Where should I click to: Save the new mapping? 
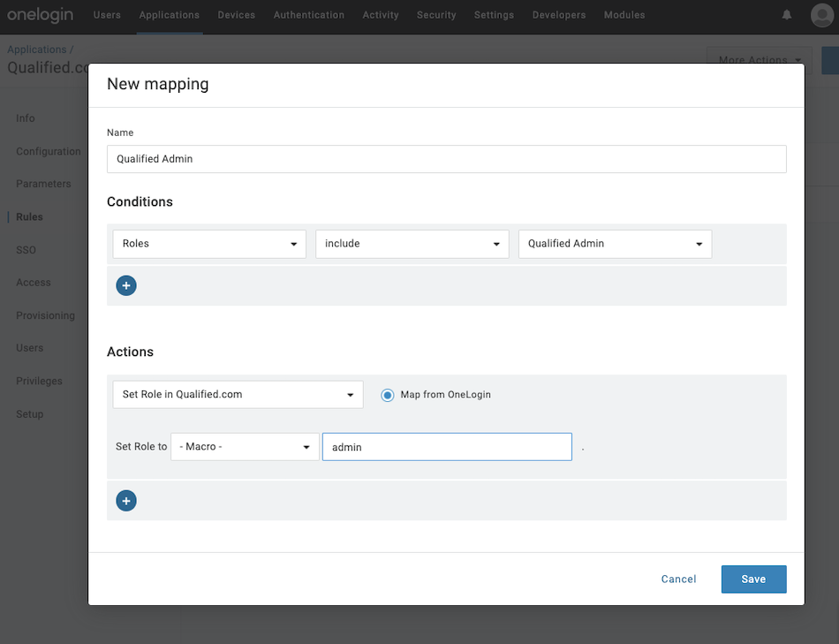click(x=754, y=580)
